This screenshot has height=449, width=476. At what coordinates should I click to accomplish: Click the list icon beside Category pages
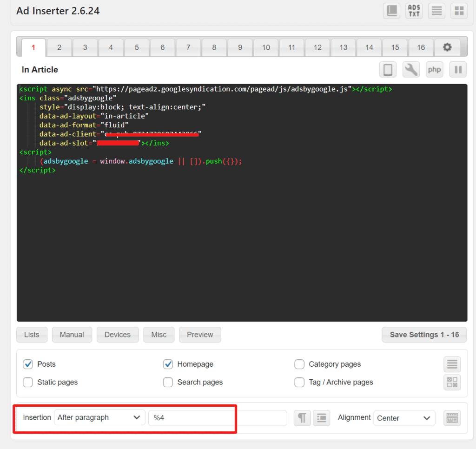[452, 364]
